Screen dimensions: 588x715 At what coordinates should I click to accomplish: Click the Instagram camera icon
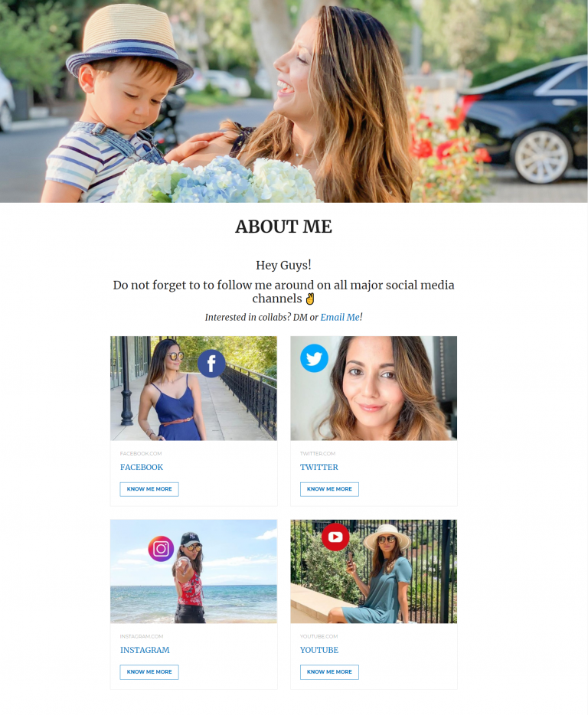click(161, 549)
